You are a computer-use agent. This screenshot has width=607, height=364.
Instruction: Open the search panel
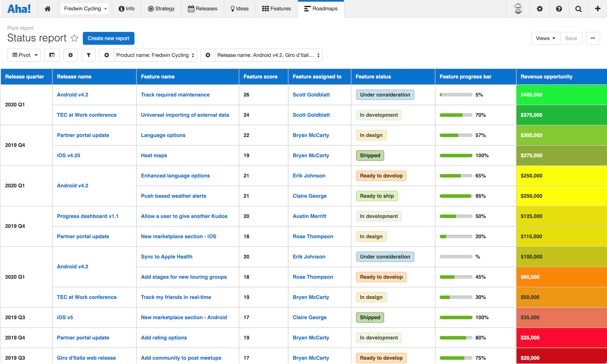578,9
